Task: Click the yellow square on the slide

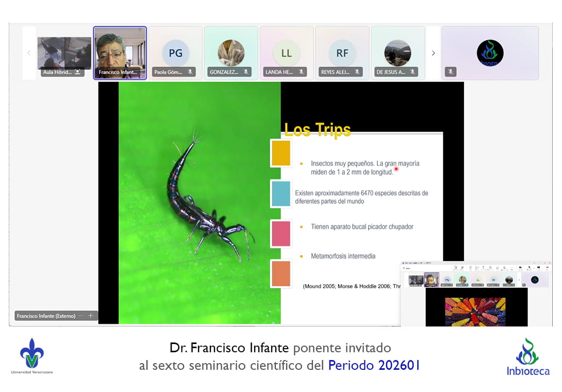Action: coord(281,153)
